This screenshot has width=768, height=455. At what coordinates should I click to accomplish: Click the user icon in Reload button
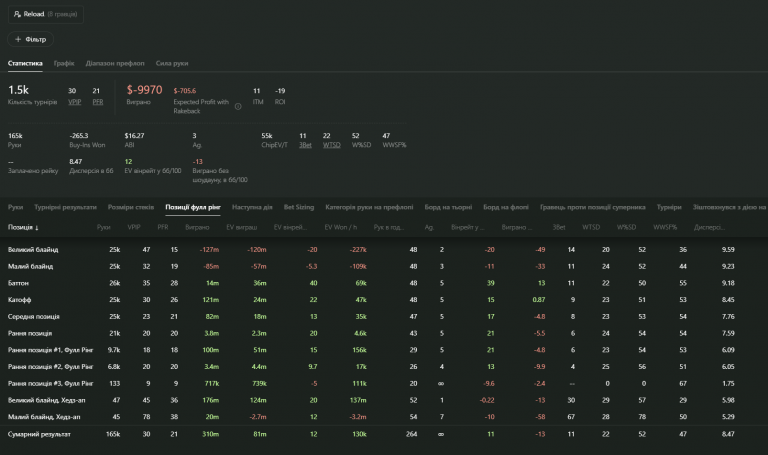pyautogui.click(x=17, y=14)
